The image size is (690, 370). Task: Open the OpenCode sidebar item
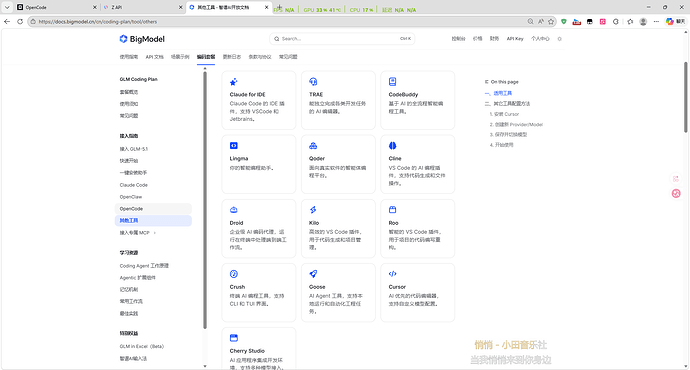pos(153,209)
